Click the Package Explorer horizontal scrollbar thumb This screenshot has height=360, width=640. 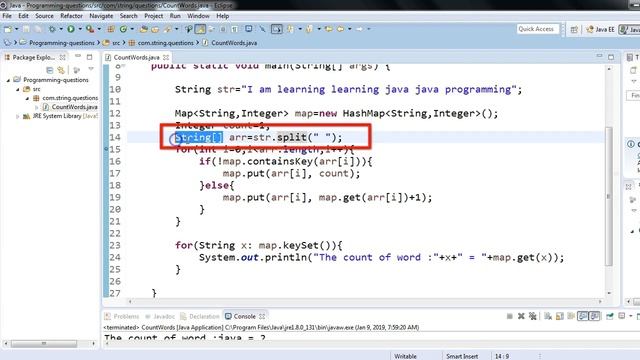tap(44, 344)
